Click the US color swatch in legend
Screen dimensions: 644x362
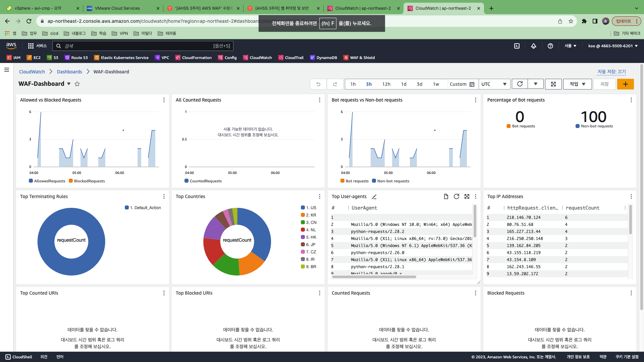pos(303,208)
